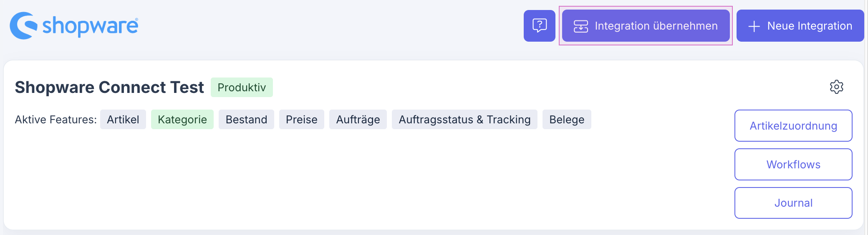This screenshot has height=235, width=868.
Task: Open the Workflows page
Action: 793,165
